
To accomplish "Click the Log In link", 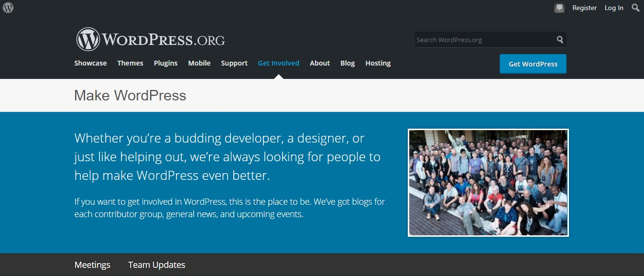I will (614, 8).
